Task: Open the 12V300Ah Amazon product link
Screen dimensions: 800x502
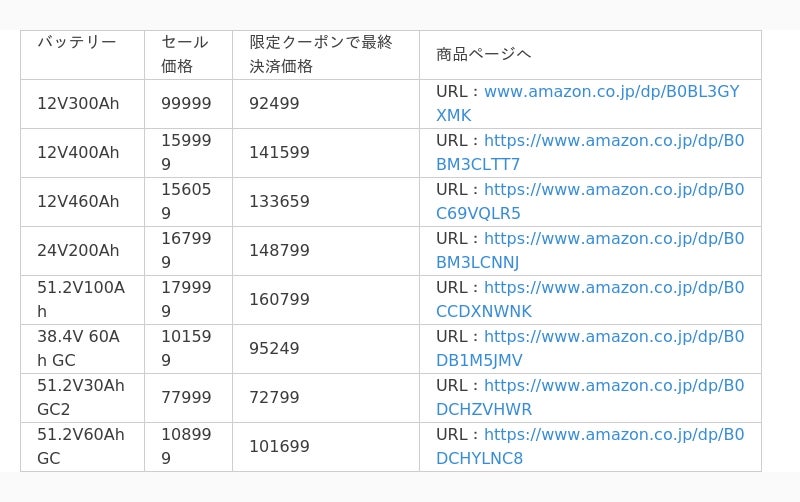Action: tap(611, 92)
